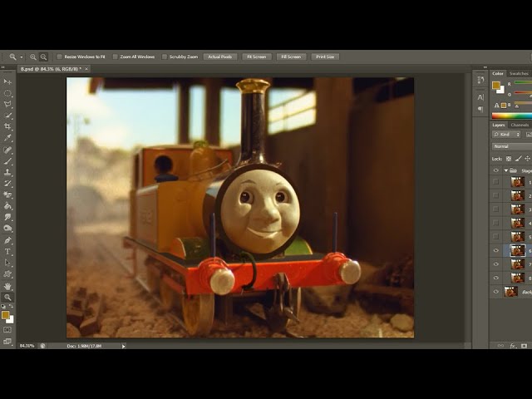
Task: Select the Quick Selection tool
Action: (x=7, y=116)
